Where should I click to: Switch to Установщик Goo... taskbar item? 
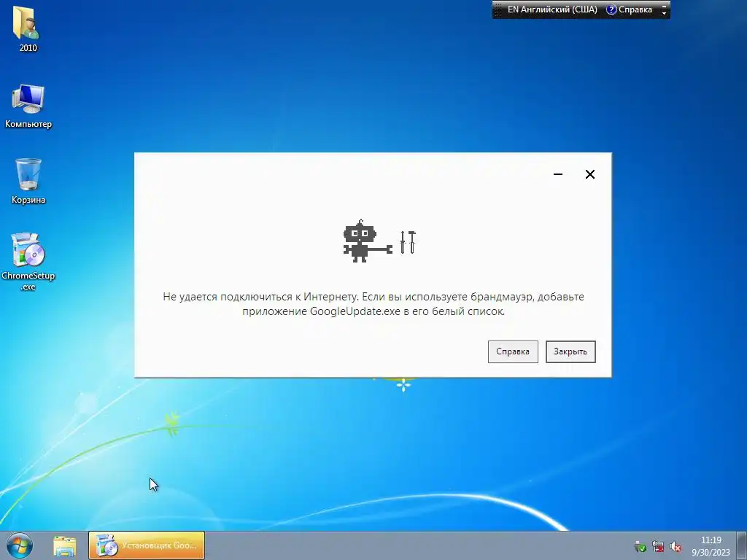(146, 545)
